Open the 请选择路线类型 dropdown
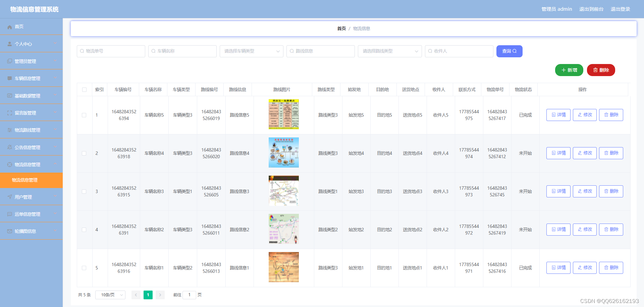Screen dimensions: 644x307 [389, 51]
